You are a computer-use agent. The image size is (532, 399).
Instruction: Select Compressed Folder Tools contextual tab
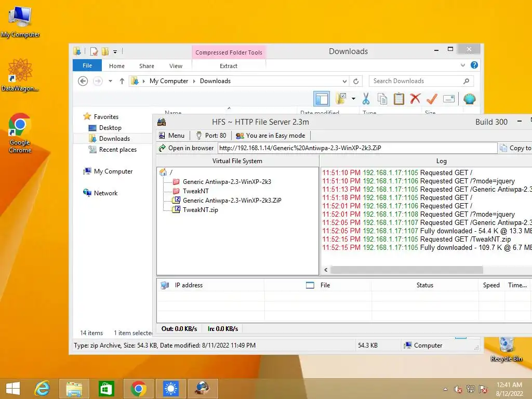229,52
